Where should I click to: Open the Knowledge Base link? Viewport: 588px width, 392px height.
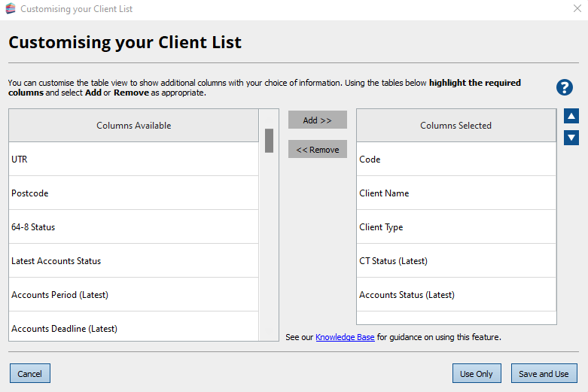click(x=345, y=337)
